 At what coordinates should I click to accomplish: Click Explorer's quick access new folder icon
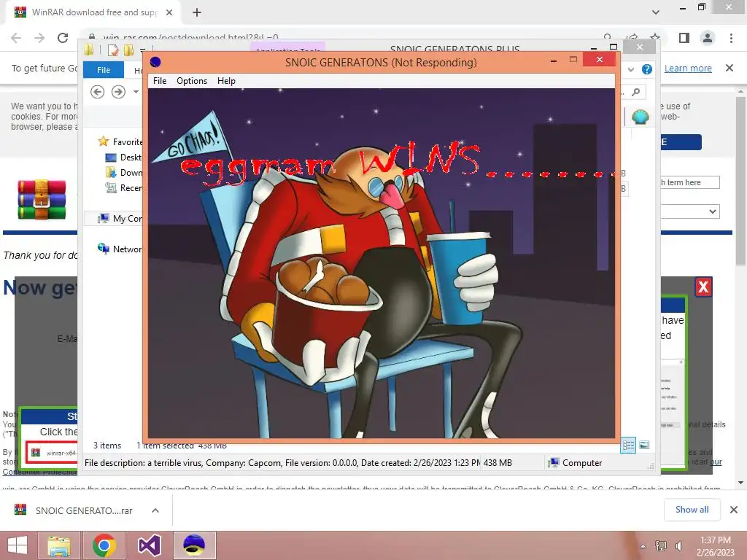(128, 50)
